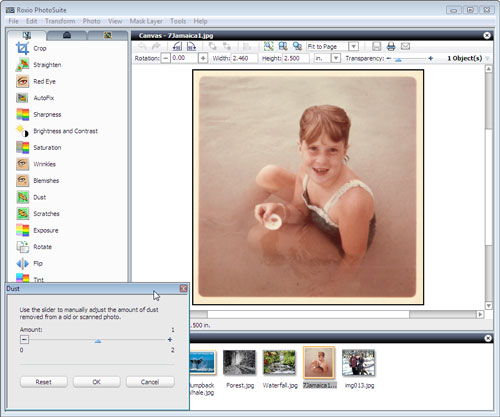
Task: Click the zoom in icon
Action: tap(283, 46)
